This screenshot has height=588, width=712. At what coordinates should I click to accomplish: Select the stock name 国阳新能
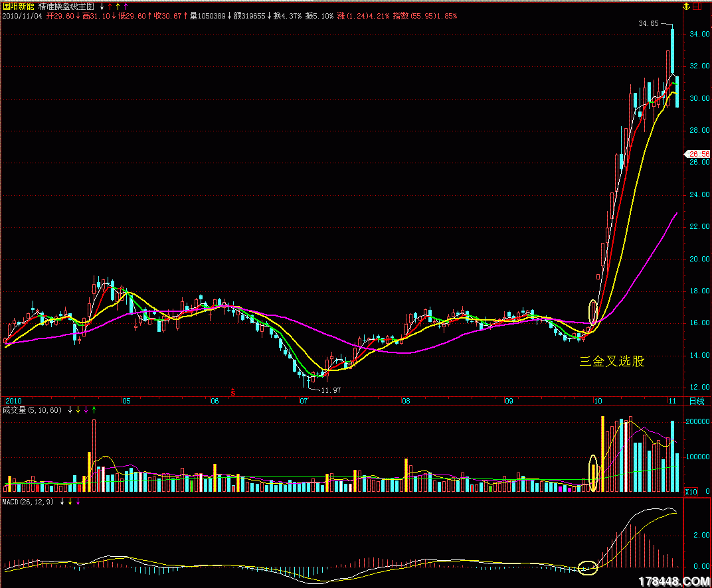[x=18, y=7]
